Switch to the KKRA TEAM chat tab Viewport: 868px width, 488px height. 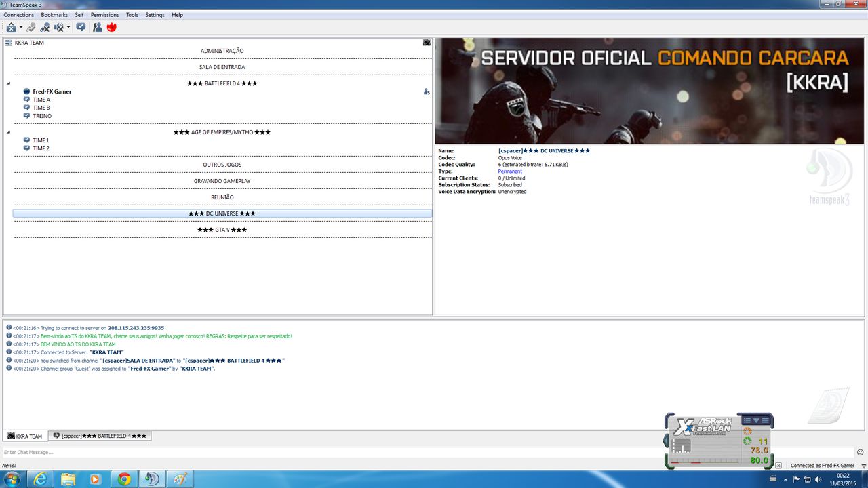pyautogui.click(x=25, y=436)
